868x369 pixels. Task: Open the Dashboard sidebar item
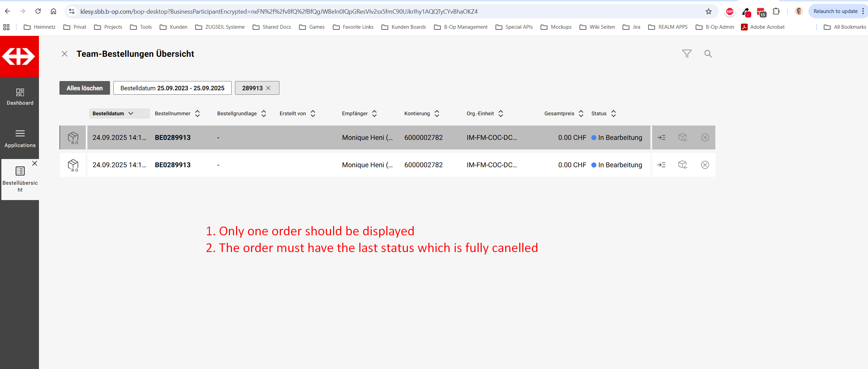pos(20,96)
